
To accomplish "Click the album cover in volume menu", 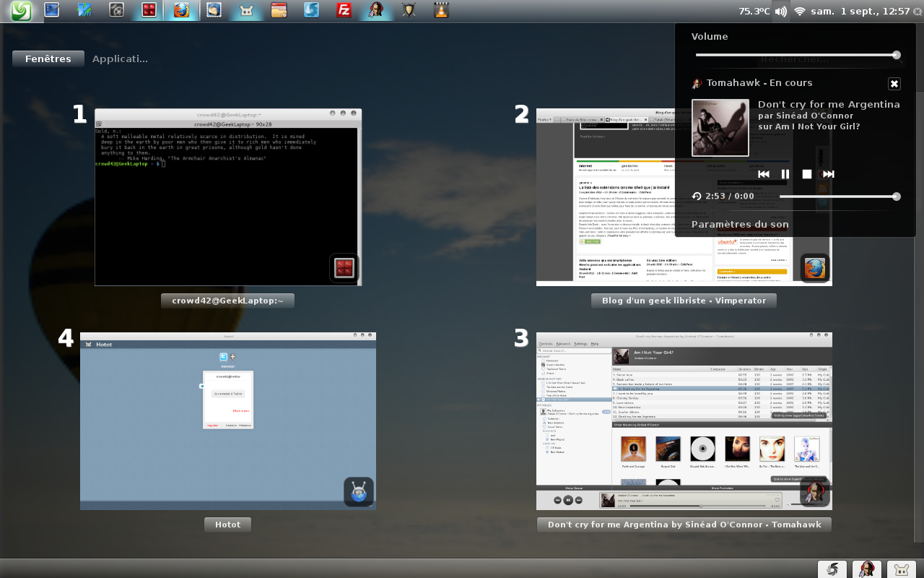I will coord(720,128).
